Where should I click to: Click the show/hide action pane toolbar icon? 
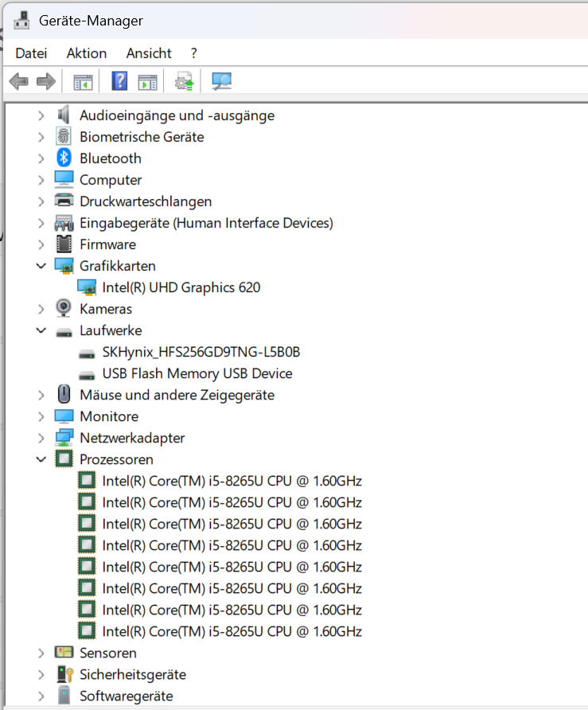(x=147, y=82)
